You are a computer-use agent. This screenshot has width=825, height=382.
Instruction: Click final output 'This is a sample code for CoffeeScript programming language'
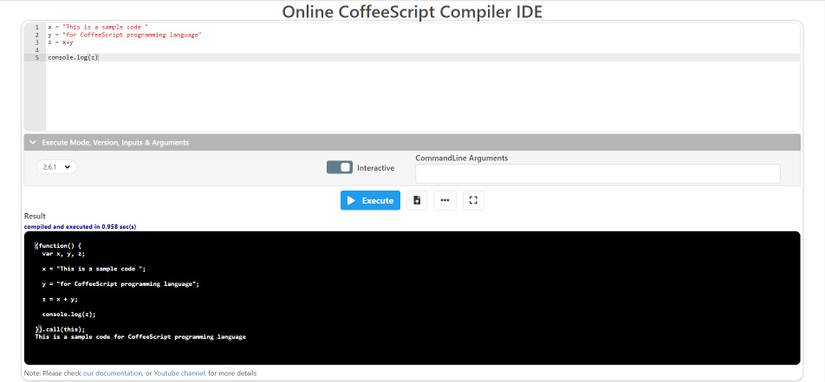[x=140, y=337]
